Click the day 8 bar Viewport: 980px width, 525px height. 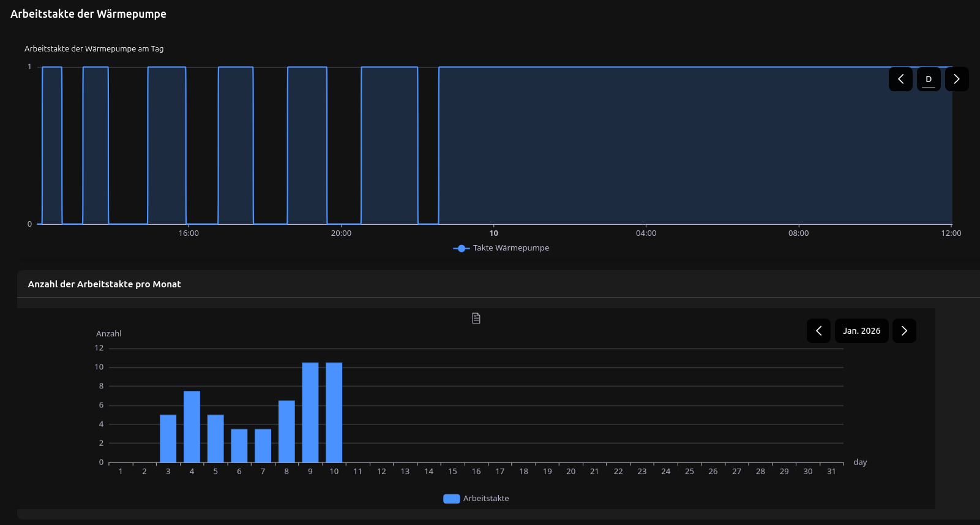[286, 432]
